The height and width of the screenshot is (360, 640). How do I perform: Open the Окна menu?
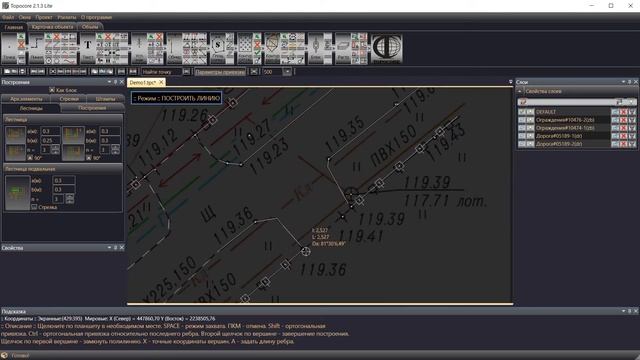pos(24,18)
